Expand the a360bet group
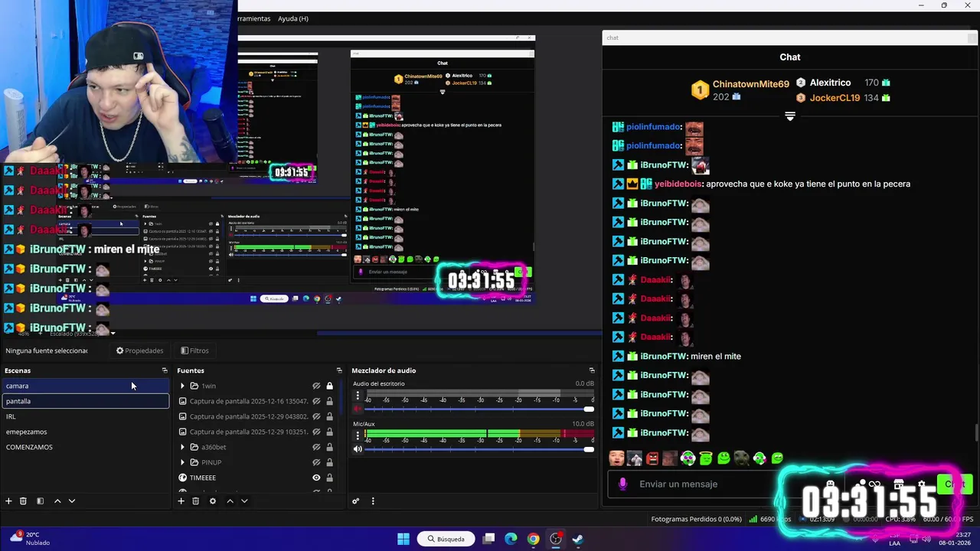 coord(182,447)
